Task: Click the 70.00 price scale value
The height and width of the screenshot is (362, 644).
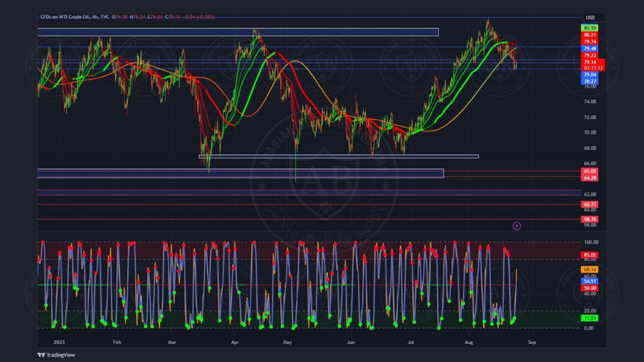Action: [590, 133]
